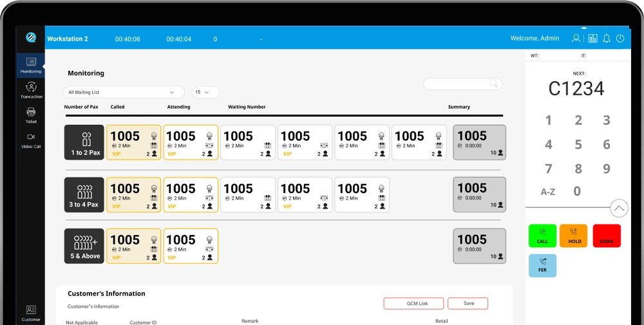
Task: Tap keypad digit 2
Action: tap(578, 120)
